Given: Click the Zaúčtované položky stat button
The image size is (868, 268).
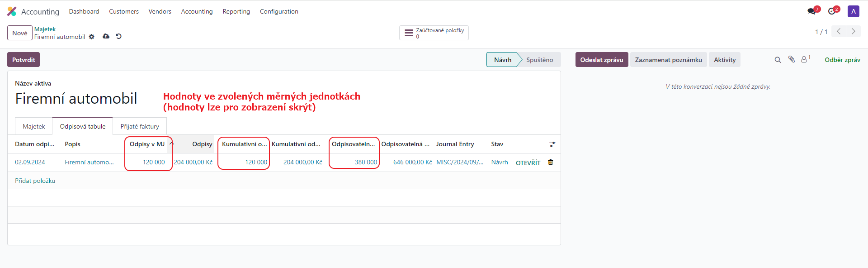Looking at the screenshot, I should (434, 33).
